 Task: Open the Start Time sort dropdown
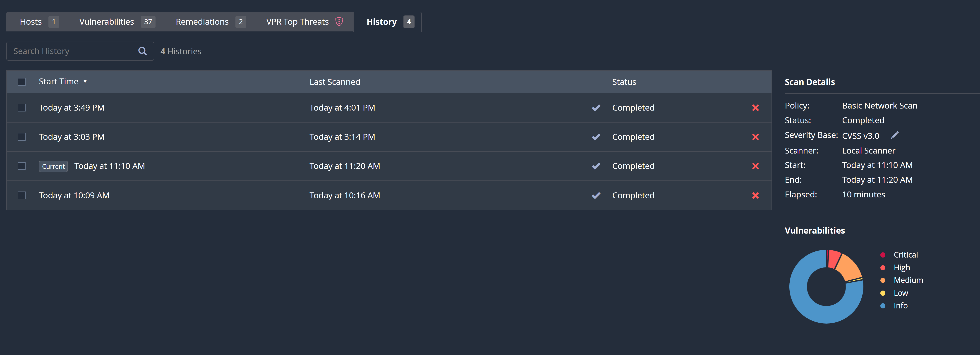click(x=85, y=81)
